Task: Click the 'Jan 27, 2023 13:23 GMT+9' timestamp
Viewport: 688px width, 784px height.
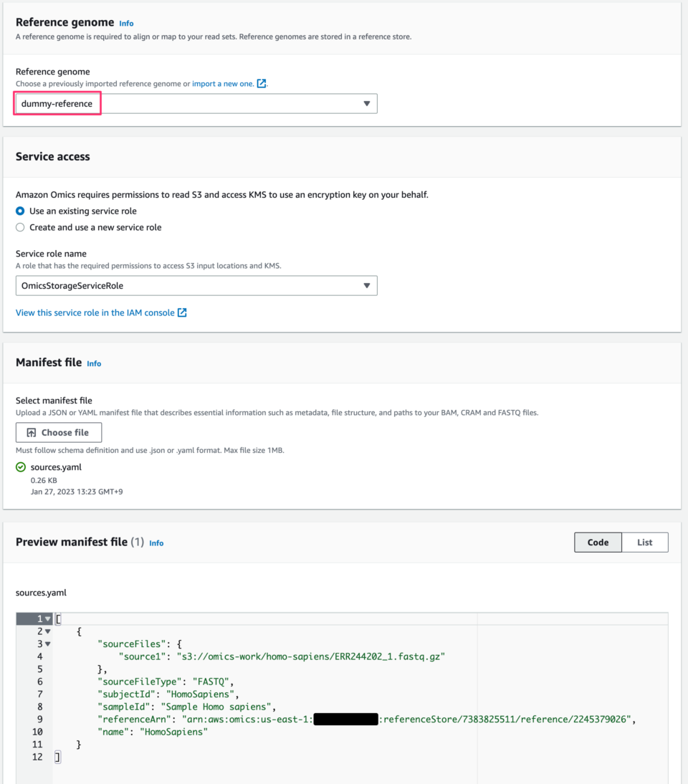Action: pos(77,492)
